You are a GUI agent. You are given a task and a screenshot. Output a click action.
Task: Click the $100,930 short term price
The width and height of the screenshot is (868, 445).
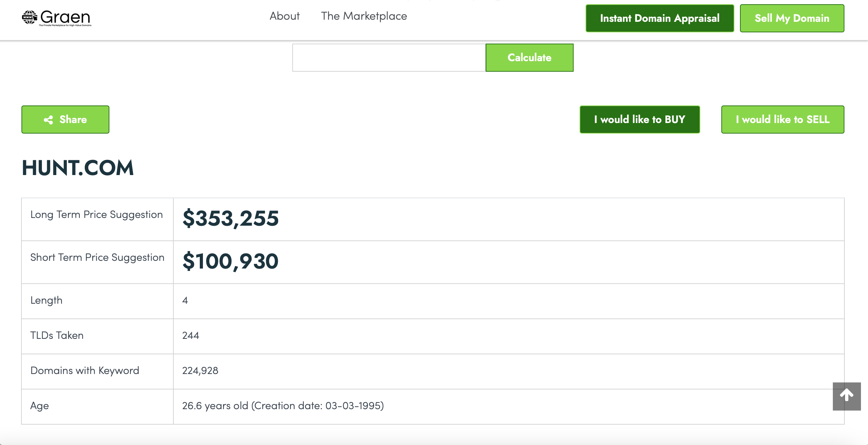[x=230, y=261]
